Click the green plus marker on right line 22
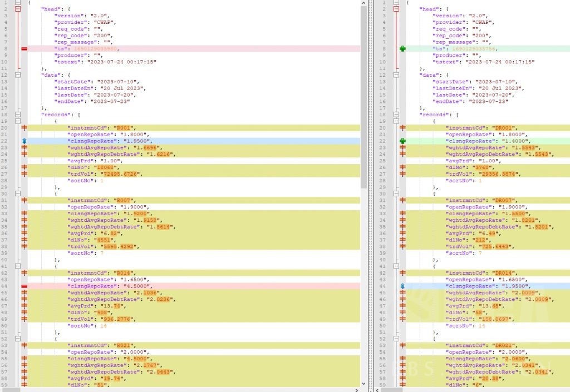 tap(402, 141)
